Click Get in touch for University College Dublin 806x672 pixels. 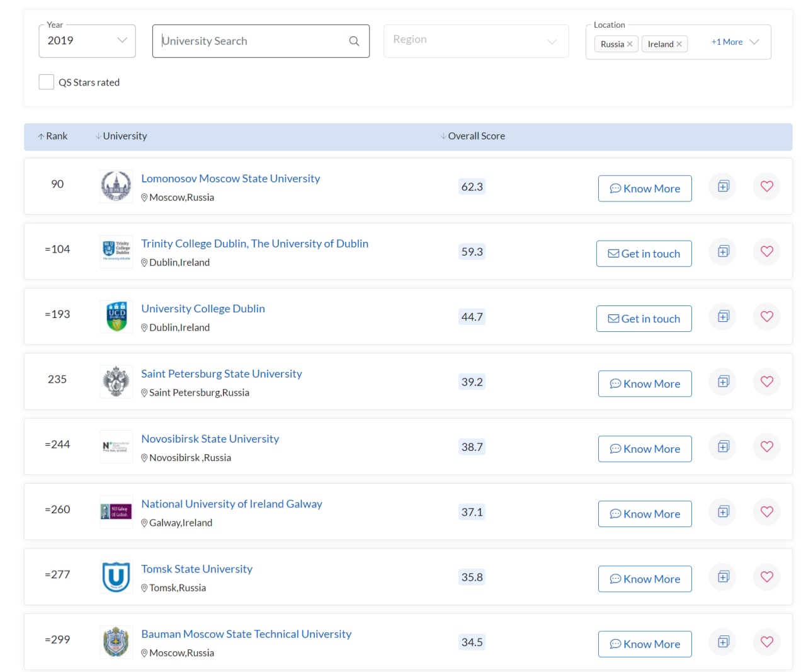tap(644, 319)
